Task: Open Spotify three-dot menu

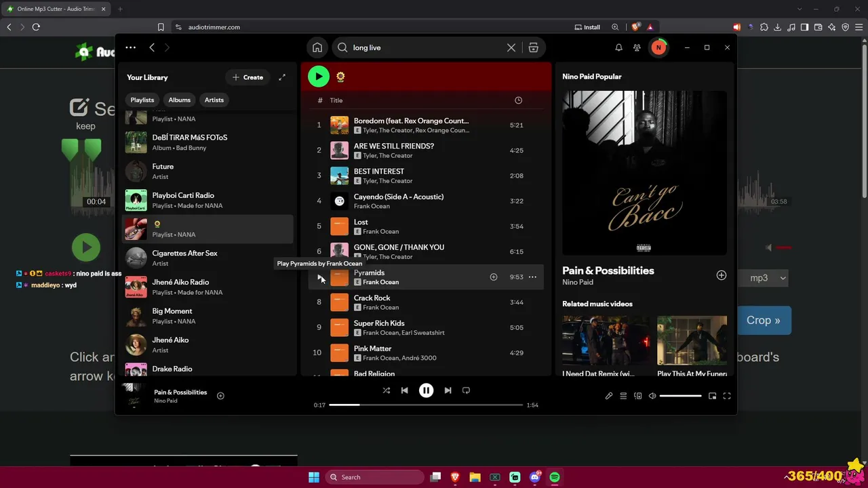Action: 131,47
